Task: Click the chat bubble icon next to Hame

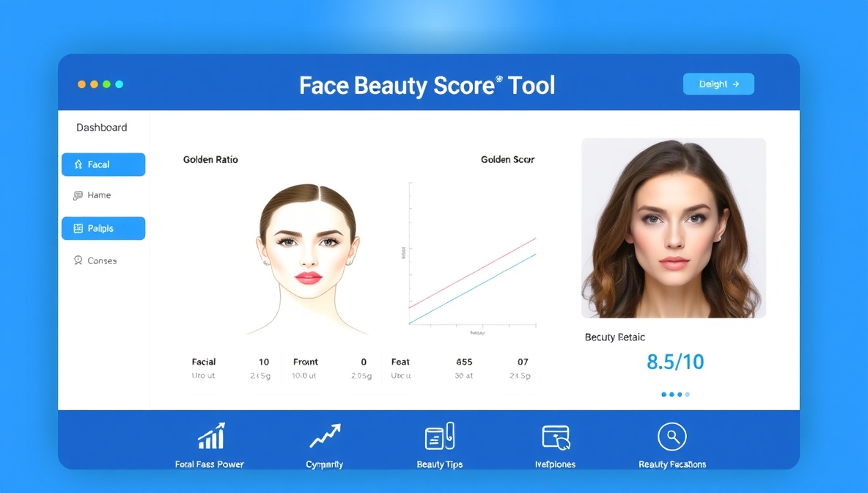Action: coord(78,194)
